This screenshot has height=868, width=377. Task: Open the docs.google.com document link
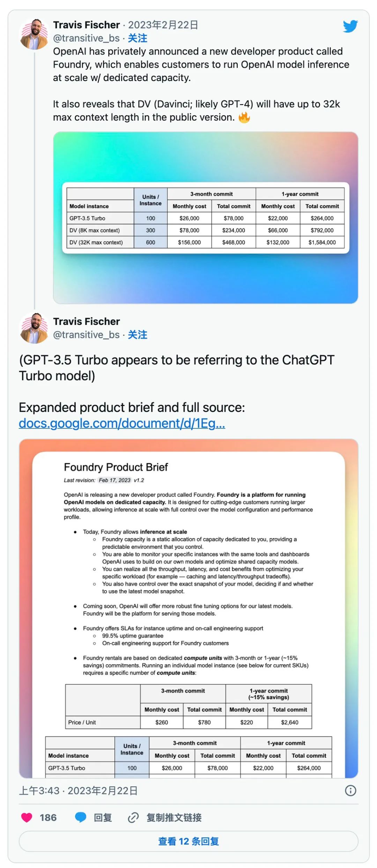tap(122, 424)
